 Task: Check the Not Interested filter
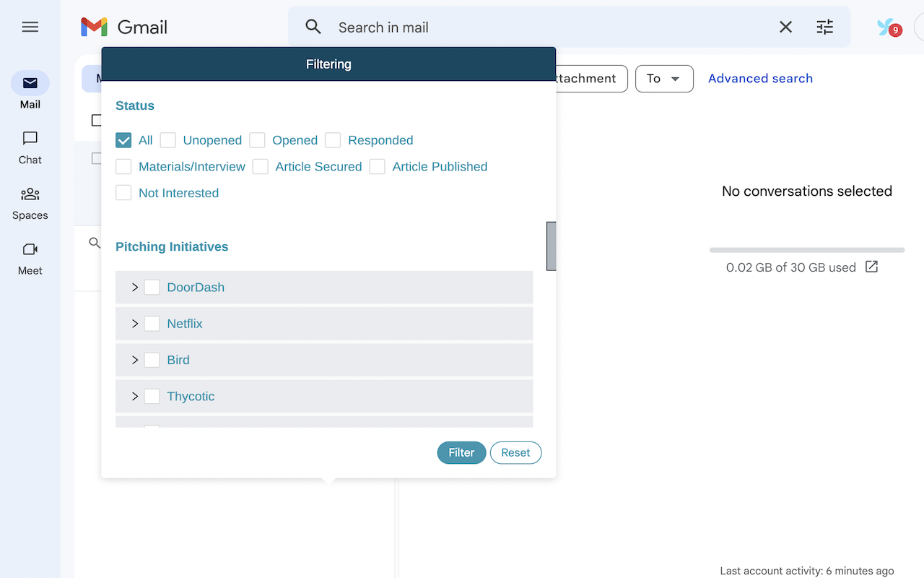[123, 193]
